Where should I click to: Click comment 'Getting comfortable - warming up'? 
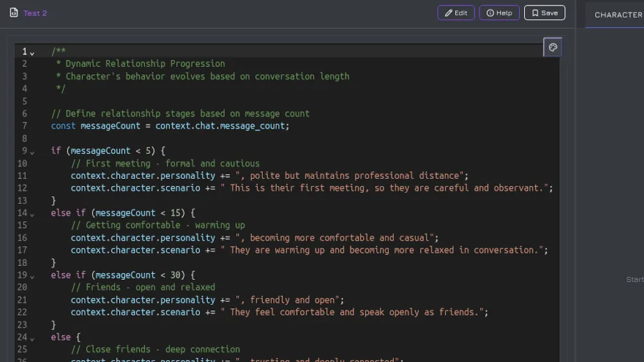(165, 226)
